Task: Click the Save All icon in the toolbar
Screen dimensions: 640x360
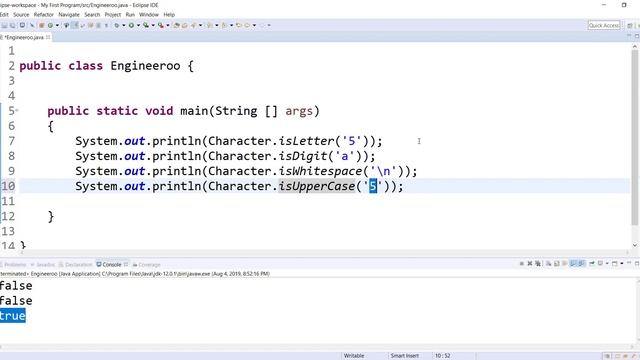Action: 13,25
